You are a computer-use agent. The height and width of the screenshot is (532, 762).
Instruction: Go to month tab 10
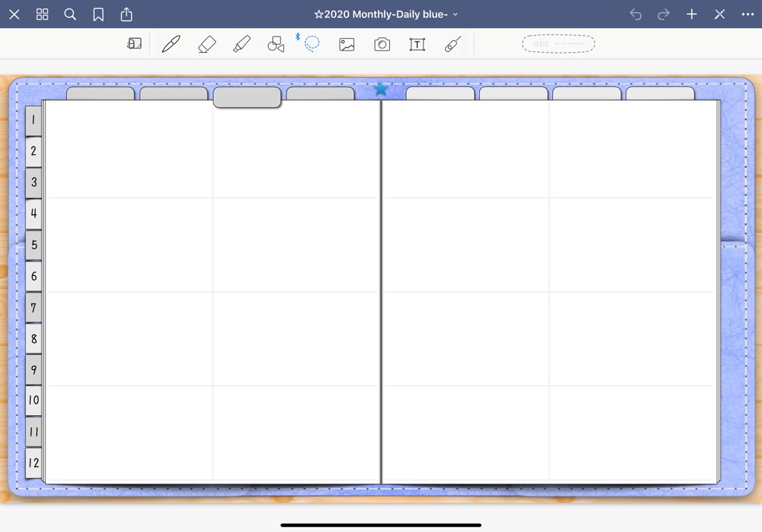pyautogui.click(x=33, y=400)
